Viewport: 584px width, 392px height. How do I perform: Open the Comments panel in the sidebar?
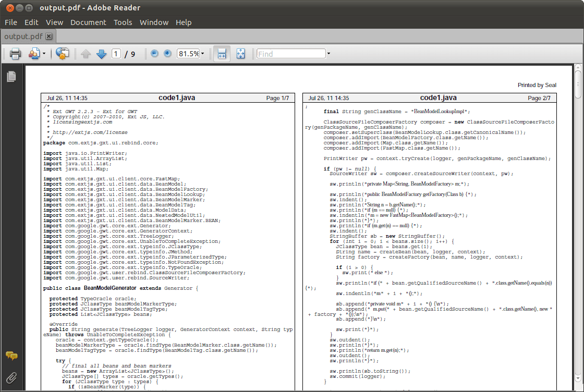[x=11, y=356]
